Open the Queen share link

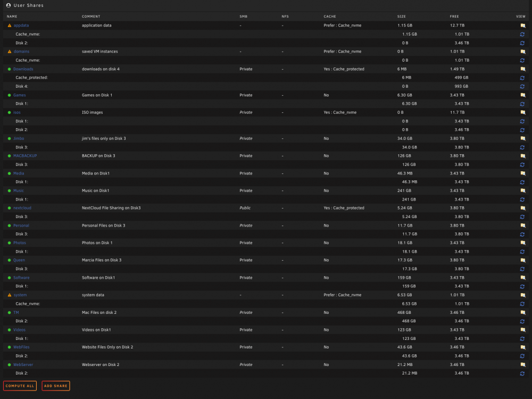click(19, 260)
